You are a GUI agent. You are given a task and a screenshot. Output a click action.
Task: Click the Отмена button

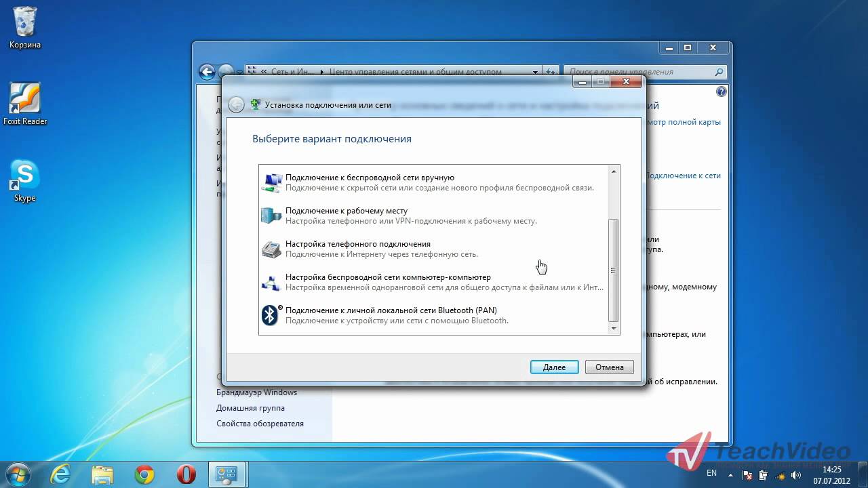(x=610, y=367)
